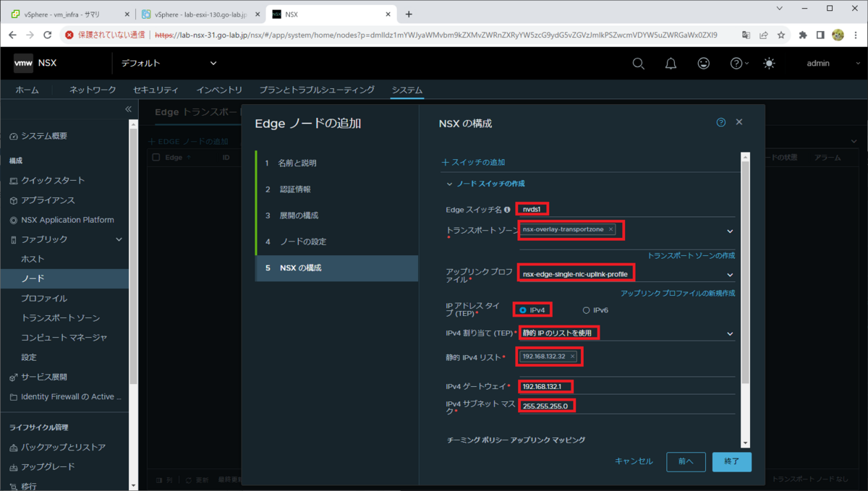Open the NSX search icon

638,64
